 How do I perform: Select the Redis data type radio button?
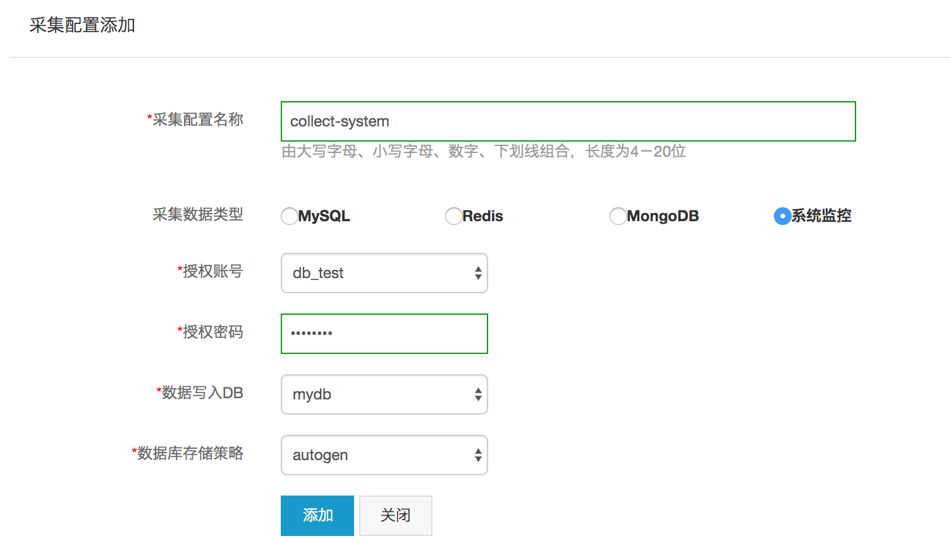coord(453,216)
